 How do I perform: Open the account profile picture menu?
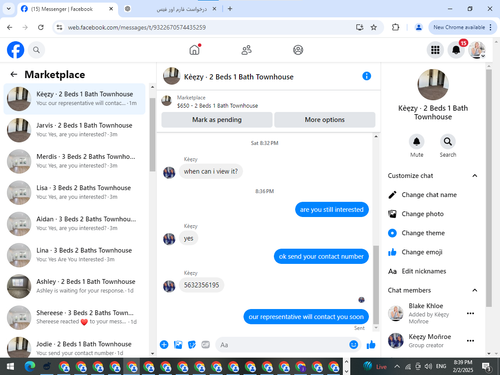(x=477, y=50)
